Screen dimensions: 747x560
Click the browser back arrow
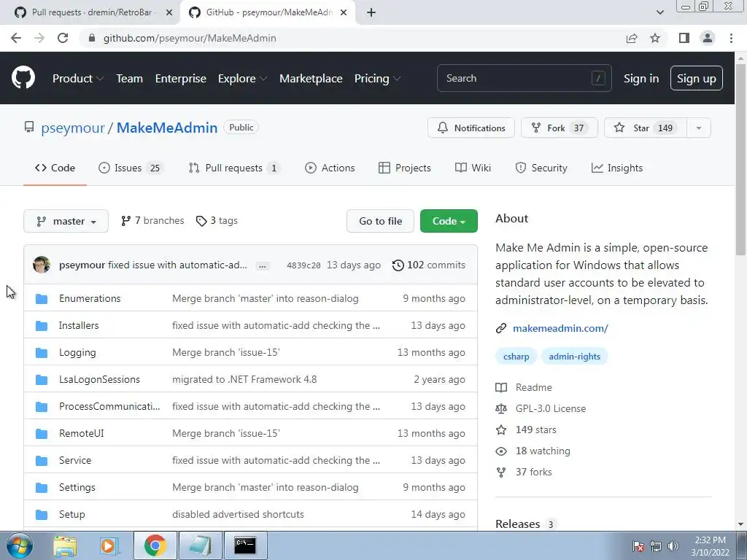coord(16,38)
